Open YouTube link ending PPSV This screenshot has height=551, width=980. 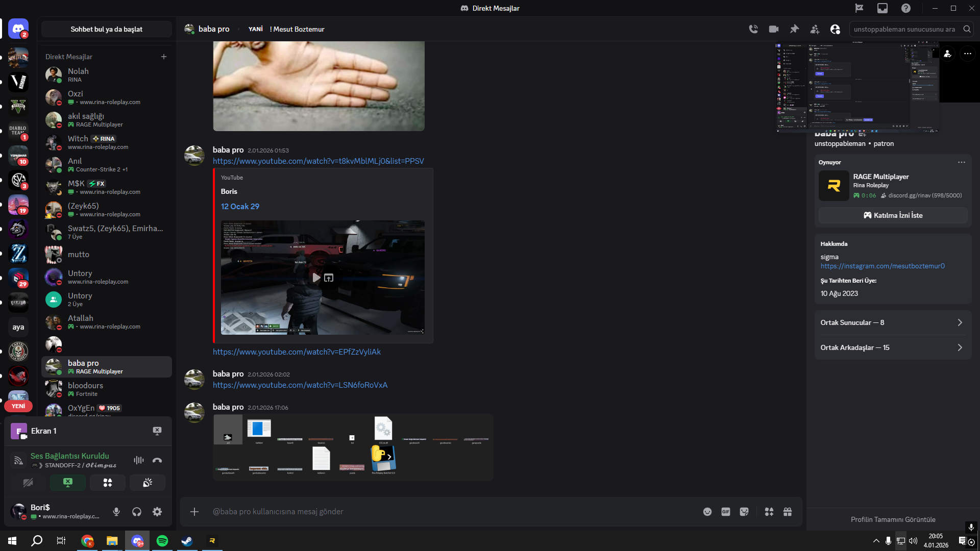[x=318, y=161]
